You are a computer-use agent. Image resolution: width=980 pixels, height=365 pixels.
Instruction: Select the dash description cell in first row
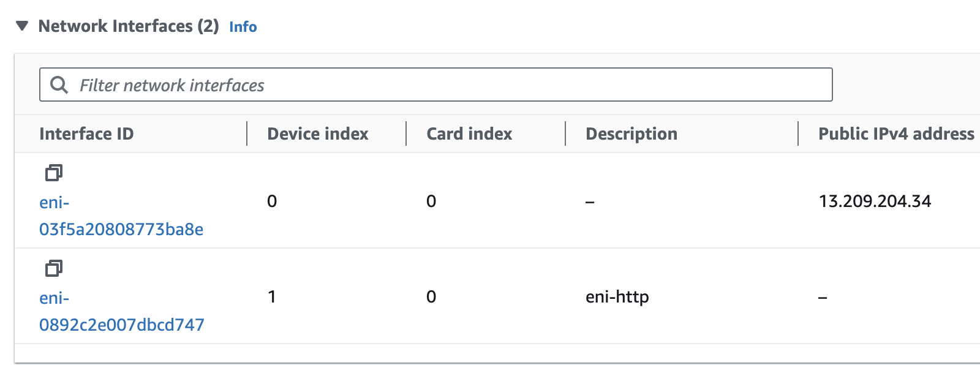pos(590,202)
